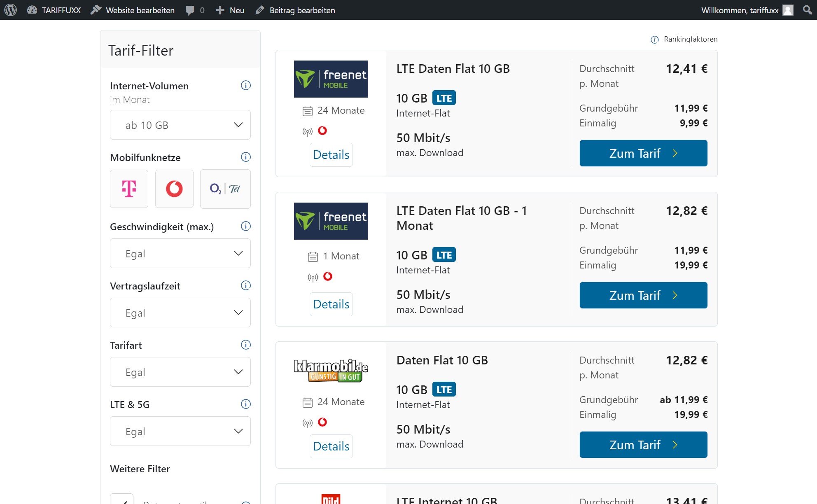Click the klarmobil.de logo
The width and height of the screenshot is (817, 504).
(x=331, y=371)
